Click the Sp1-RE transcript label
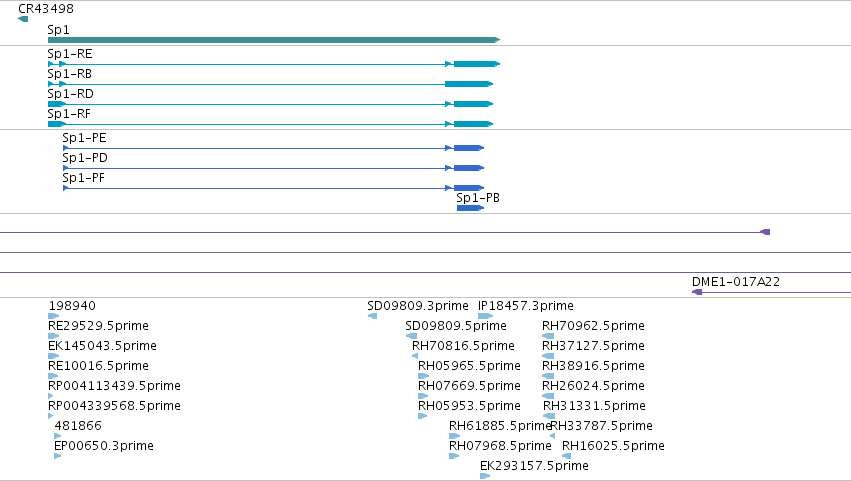 point(70,54)
